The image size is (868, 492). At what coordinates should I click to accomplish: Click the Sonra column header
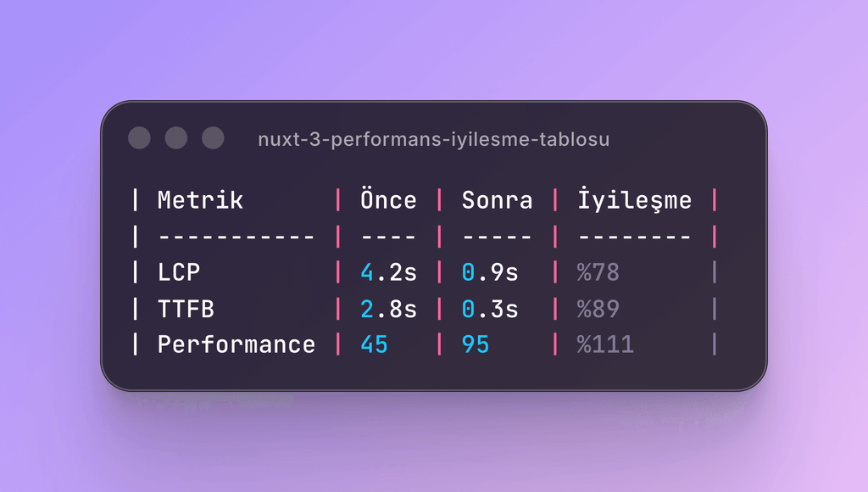(496, 201)
